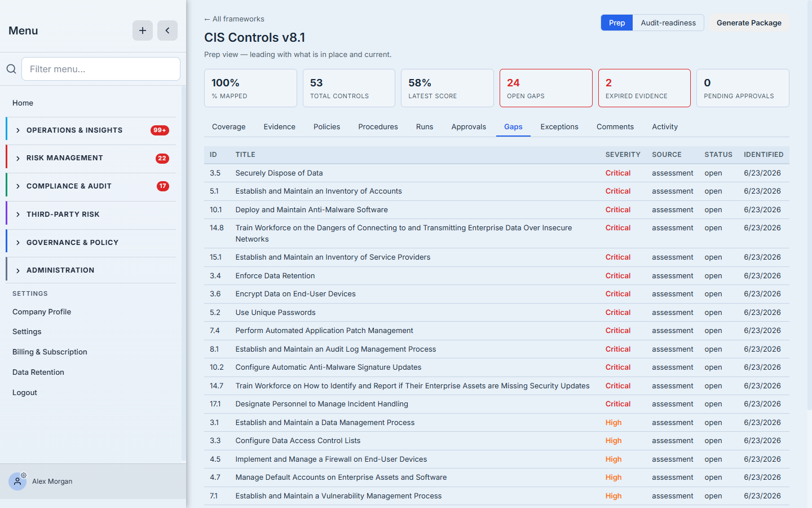This screenshot has height=508, width=812.
Task: Open the Runs tab
Action: coord(425,127)
